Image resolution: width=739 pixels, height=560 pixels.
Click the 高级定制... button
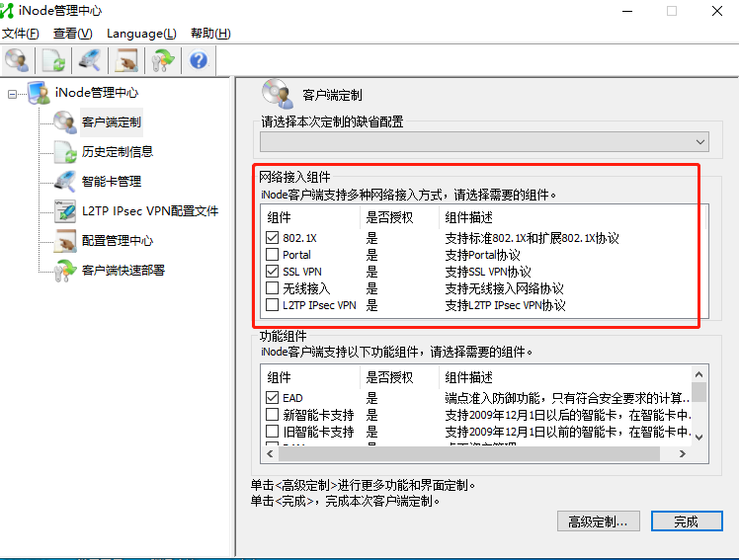coord(598,521)
